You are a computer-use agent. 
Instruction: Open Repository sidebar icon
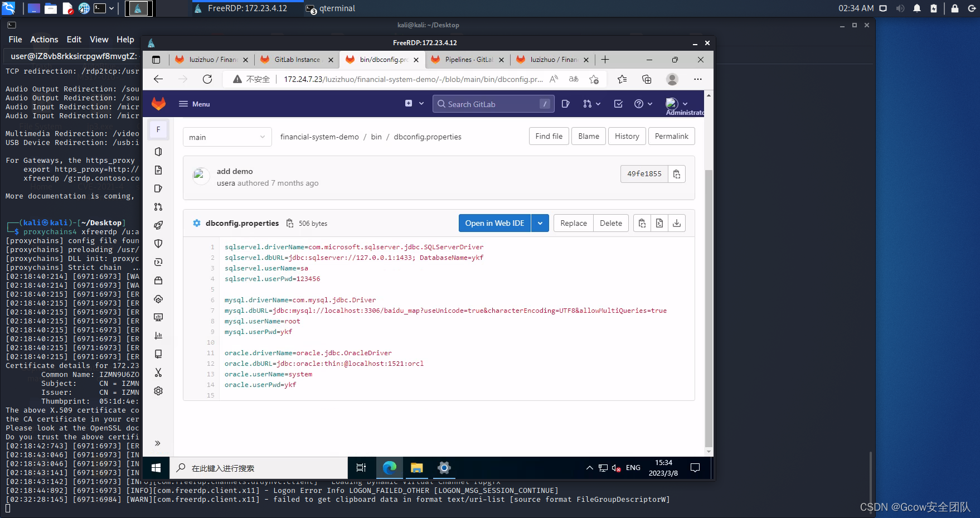(x=158, y=170)
